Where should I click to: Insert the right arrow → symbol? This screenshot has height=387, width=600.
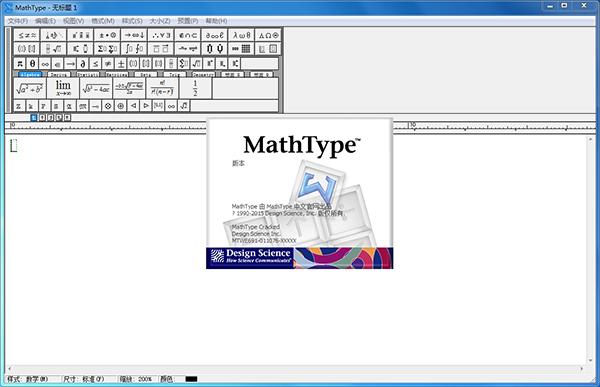pyautogui.click(x=70, y=64)
